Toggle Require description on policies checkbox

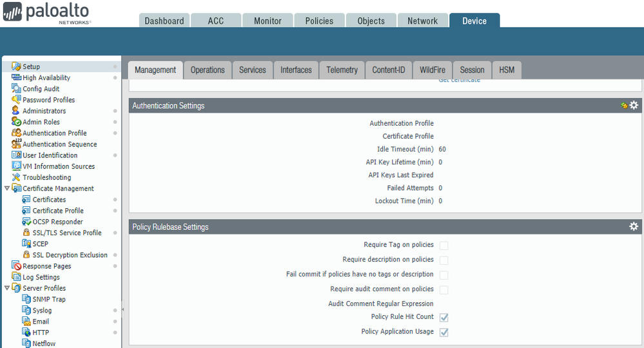[444, 260]
